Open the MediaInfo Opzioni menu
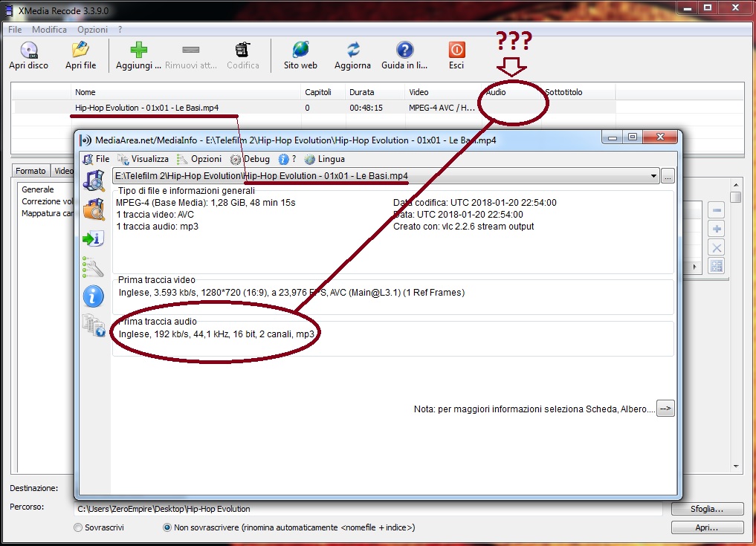This screenshot has width=756, height=546. (199, 159)
